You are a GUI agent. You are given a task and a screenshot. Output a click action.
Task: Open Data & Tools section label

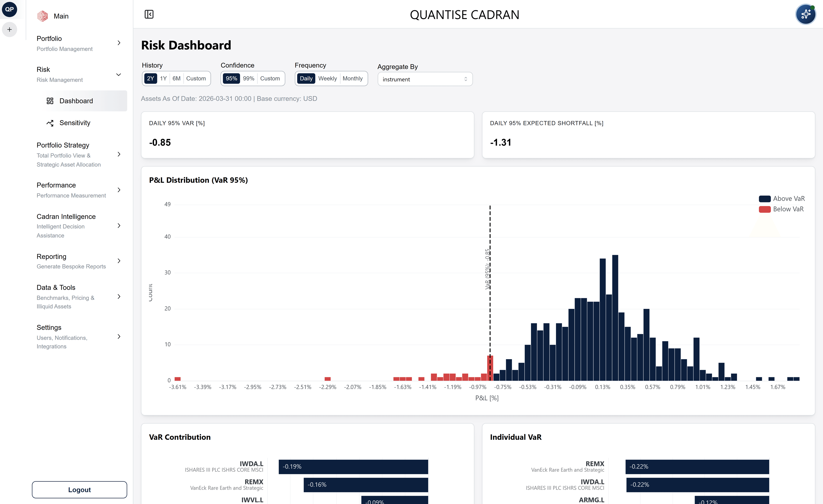click(x=56, y=287)
